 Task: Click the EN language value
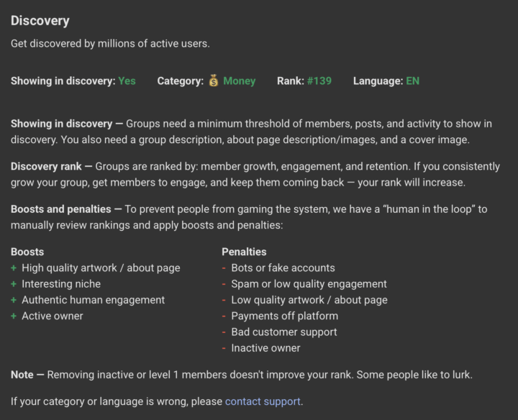coord(413,81)
